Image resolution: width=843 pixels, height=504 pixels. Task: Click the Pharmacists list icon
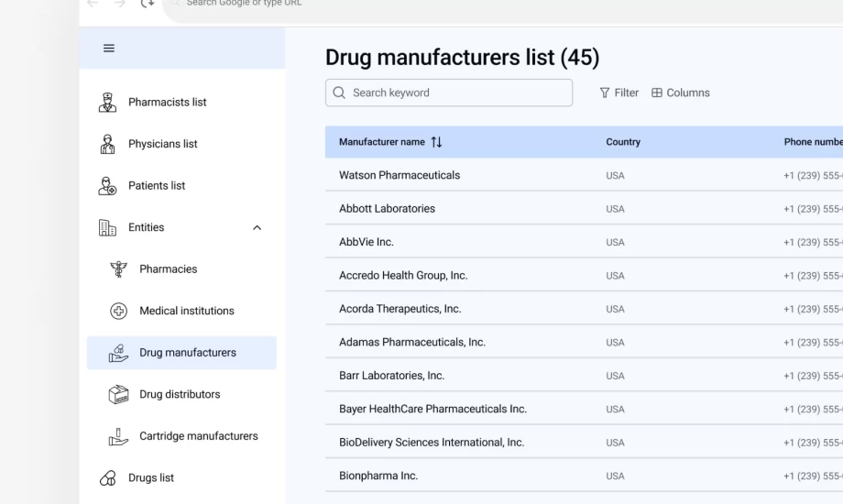pyautogui.click(x=107, y=103)
